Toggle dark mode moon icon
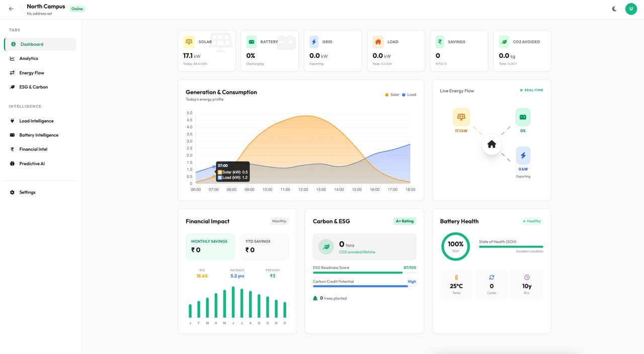The width and height of the screenshot is (644, 354). 614,9
